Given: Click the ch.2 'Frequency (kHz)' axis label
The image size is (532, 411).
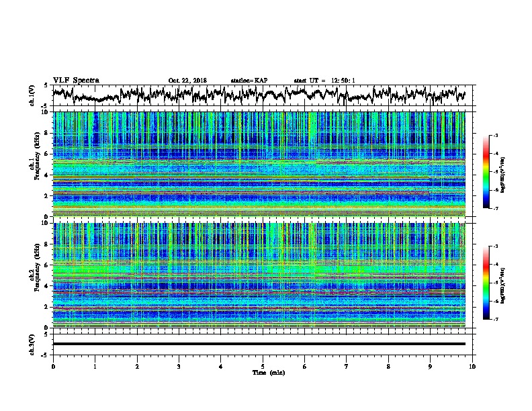Looking at the screenshot, I should click(37, 267).
